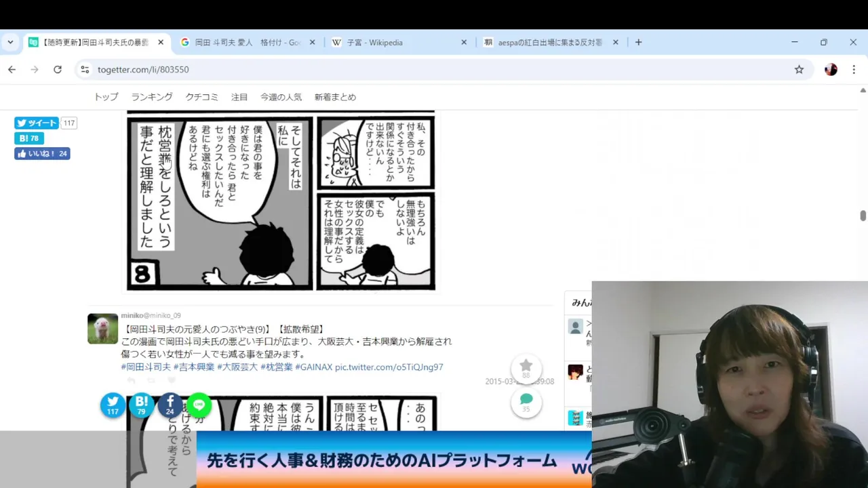Reload the togetter page
This screenshot has width=868, height=488.
(58, 69)
